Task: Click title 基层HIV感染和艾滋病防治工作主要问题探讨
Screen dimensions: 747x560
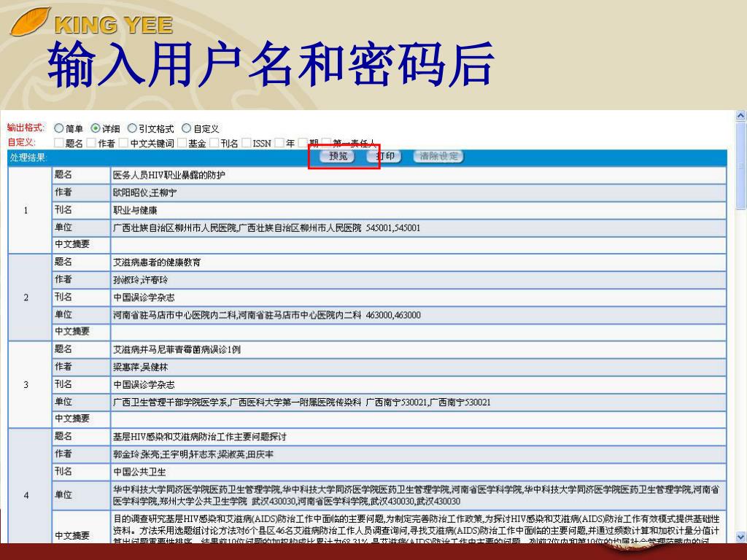Action: (x=200, y=437)
